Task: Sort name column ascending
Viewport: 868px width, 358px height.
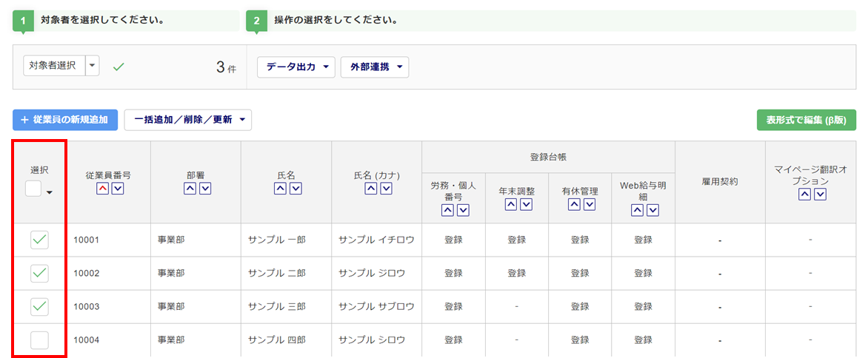Action: click(280, 189)
